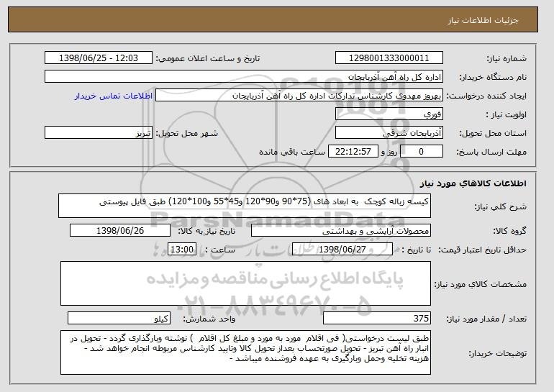The image size is (554, 392).
Task: Select the days remaining field showing 0
Action: (421, 152)
